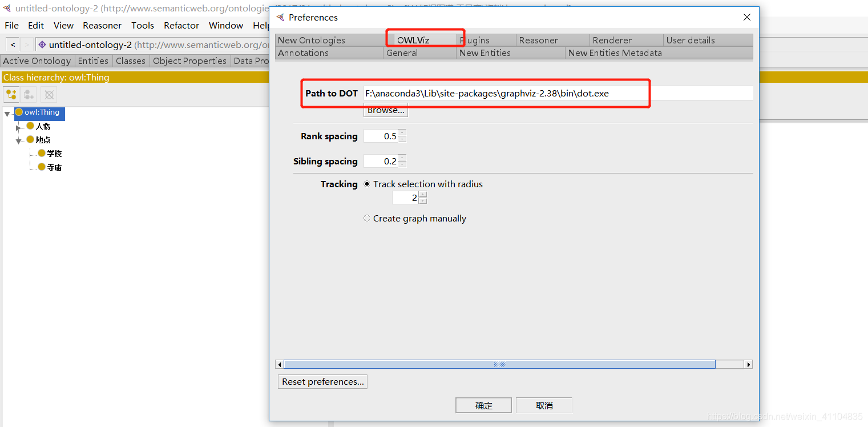The width and height of the screenshot is (868, 427).
Task: Open the User details preferences tab
Action: [x=708, y=40]
